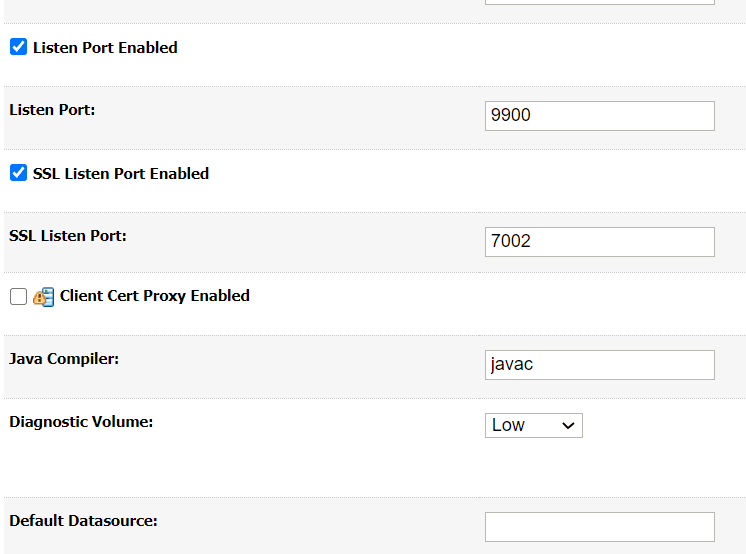Click the Java Compiler: label

(x=64, y=358)
